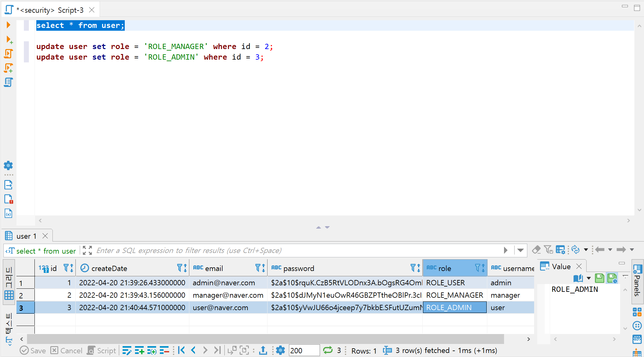Click the Script button in the bottom bar
The image size is (644, 357).
pyautogui.click(x=101, y=350)
